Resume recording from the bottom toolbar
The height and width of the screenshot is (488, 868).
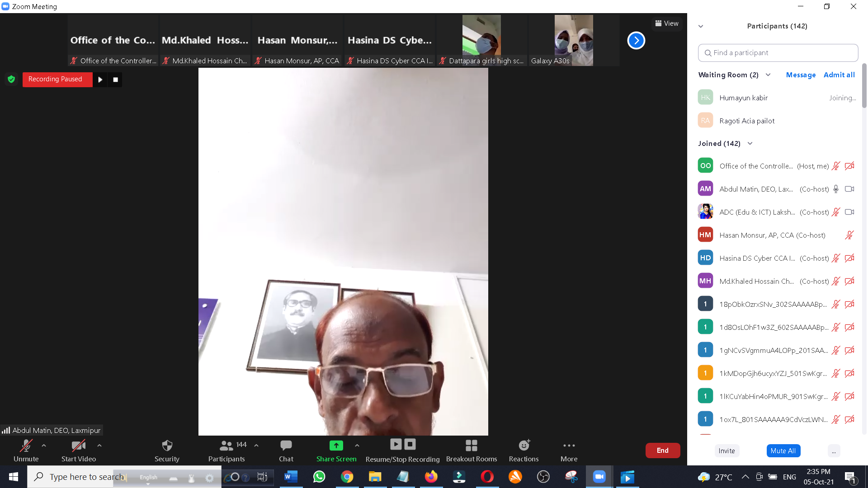[396, 444]
